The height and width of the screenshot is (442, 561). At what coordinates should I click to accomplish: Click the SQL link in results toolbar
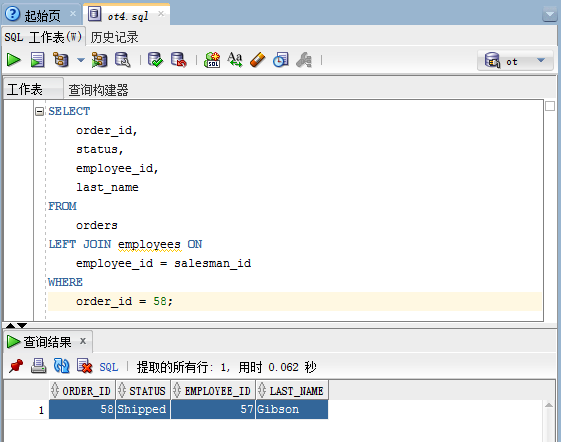pos(109,367)
